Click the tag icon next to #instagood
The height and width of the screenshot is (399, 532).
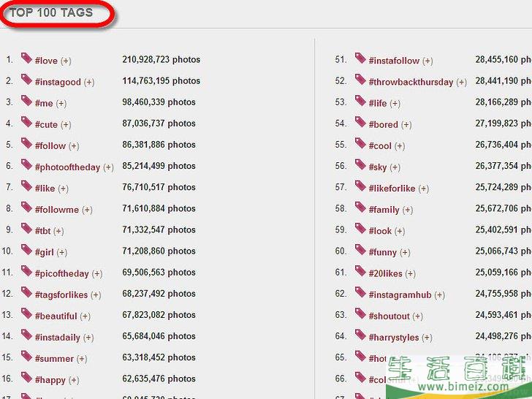(x=26, y=80)
